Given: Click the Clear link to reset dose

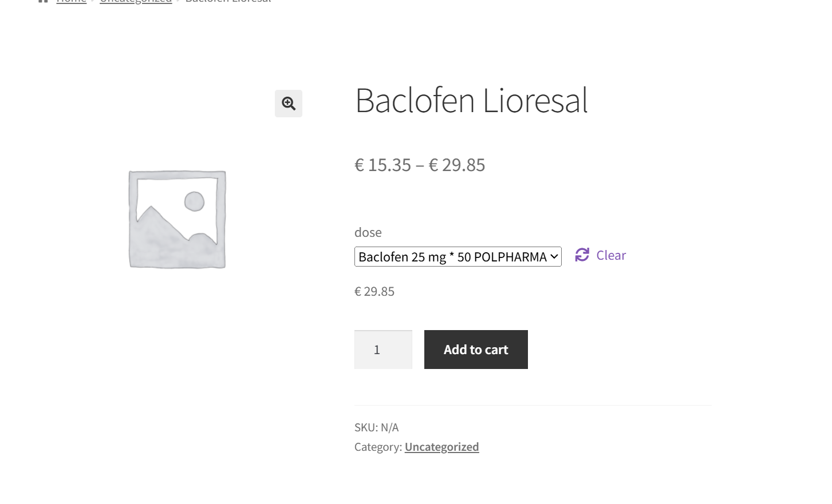Looking at the screenshot, I should [x=611, y=255].
